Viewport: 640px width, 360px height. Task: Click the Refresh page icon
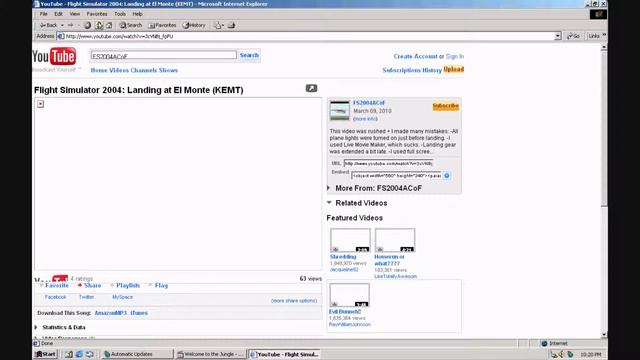(x=99, y=25)
